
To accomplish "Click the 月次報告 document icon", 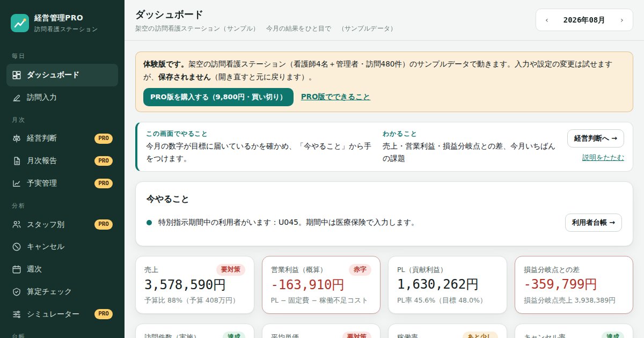I will coord(17,161).
